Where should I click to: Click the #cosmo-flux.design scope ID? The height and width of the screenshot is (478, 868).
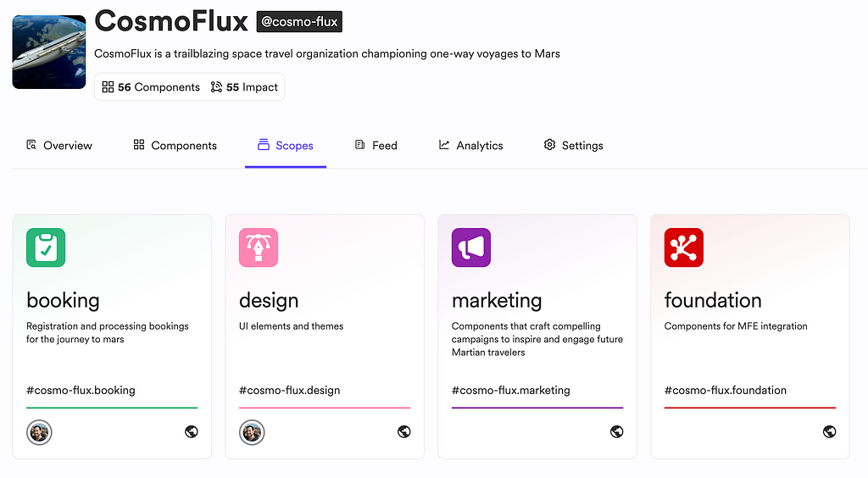pos(290,390)
